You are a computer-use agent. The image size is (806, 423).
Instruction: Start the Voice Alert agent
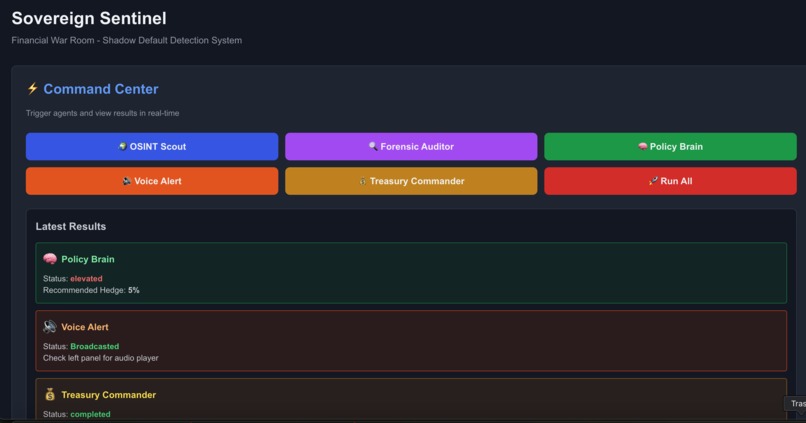[152, 181]
